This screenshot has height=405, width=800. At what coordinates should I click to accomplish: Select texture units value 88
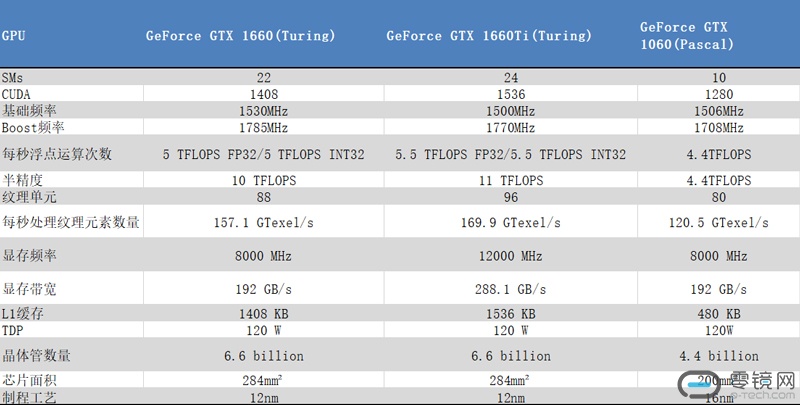(264, 197)
